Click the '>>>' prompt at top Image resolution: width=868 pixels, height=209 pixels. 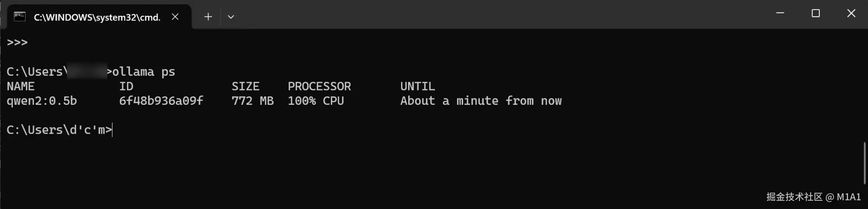[x=17, y=42]
